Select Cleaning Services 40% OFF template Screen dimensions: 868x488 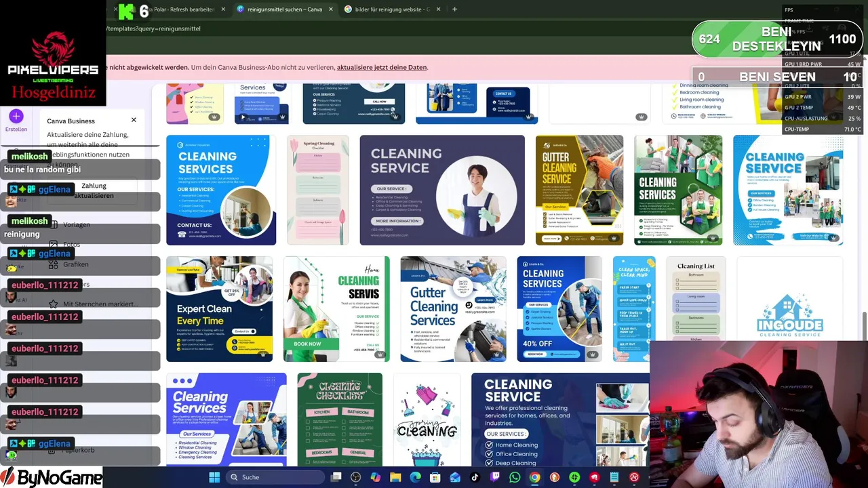(559, 309)
